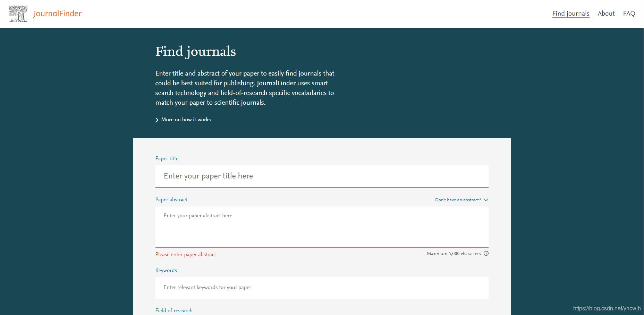Click the chevron next to Don't have an abstract

(486, 200)
